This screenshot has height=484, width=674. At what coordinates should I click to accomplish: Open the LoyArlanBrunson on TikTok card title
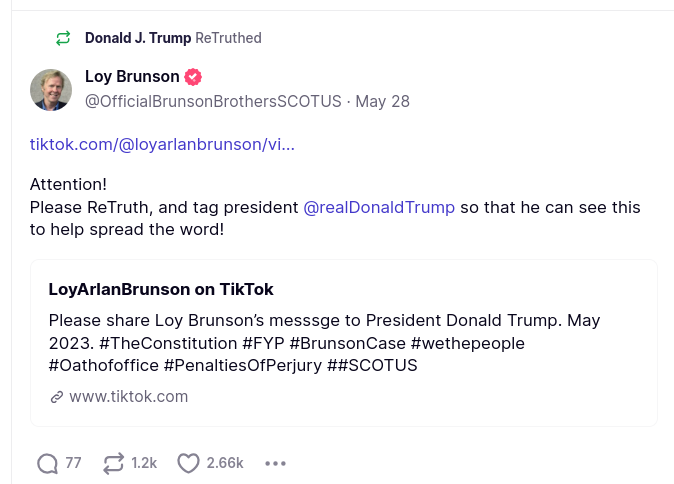(161, 289)
